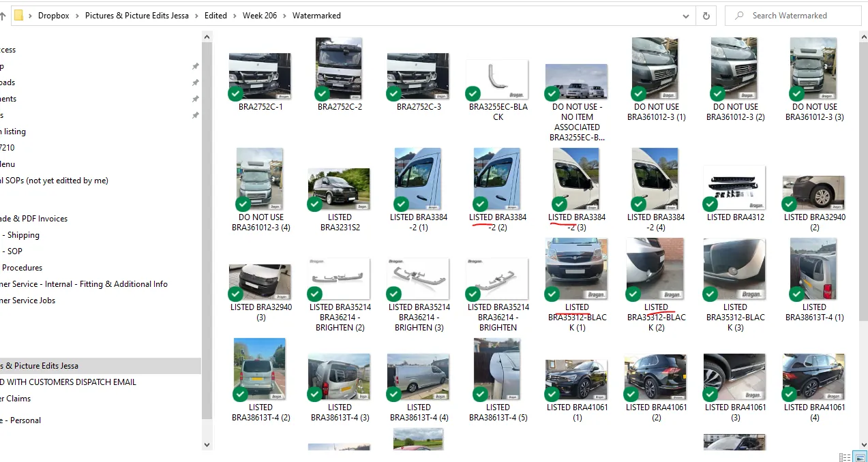
Task: Expand the chevron before the Dropbox breadcrumb
Action: [x=30, y=16]
